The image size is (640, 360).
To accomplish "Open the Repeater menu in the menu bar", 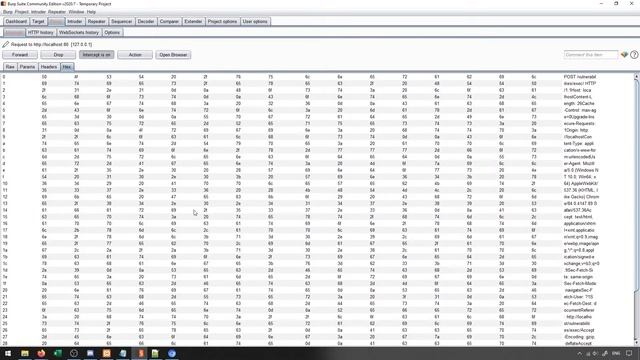I will 57,12.
